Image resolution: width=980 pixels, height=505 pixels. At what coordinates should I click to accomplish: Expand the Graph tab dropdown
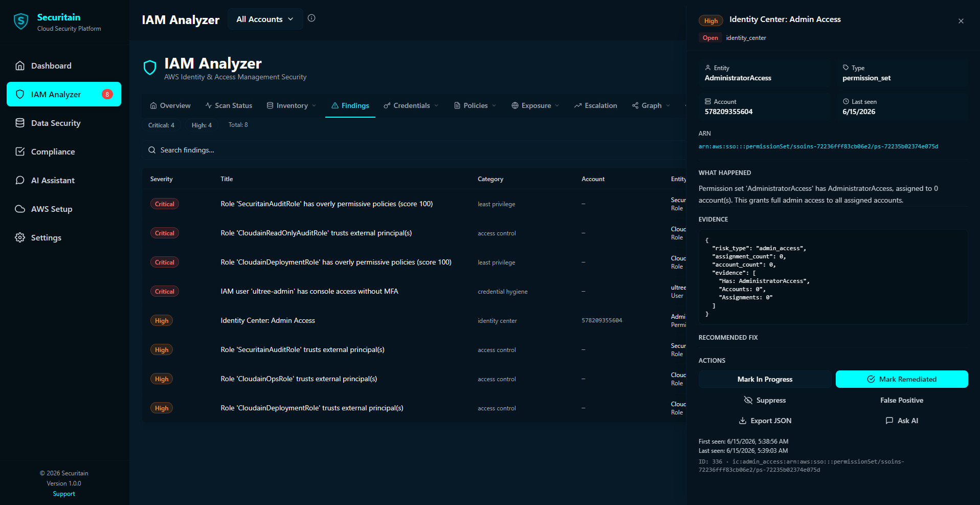[x=651, y=105]
